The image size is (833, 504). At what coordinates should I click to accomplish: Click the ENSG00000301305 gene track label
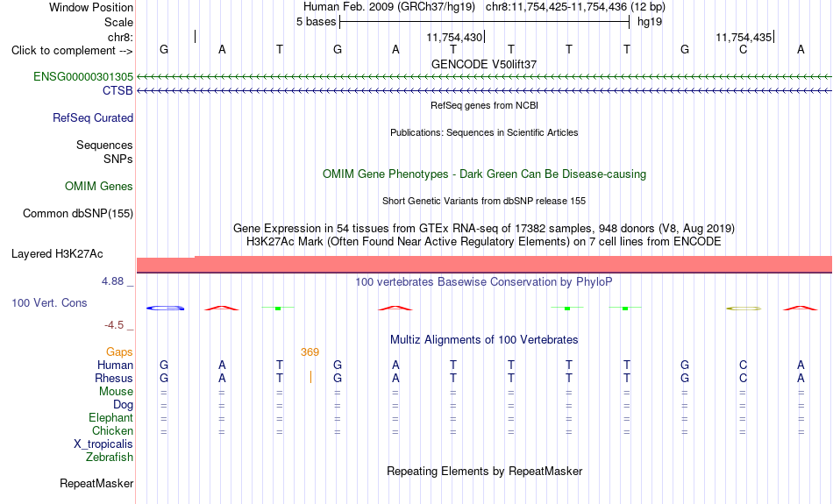(x=83, y=76)
